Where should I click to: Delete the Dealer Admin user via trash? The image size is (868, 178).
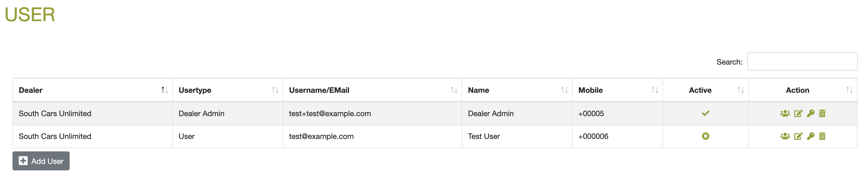822,113
